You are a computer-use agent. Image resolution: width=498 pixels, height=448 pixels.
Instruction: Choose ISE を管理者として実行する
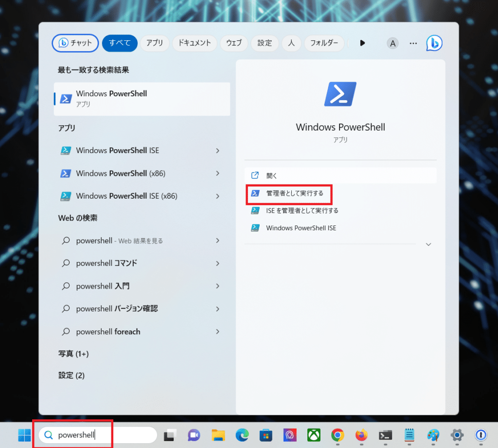[x=340, y=210]
